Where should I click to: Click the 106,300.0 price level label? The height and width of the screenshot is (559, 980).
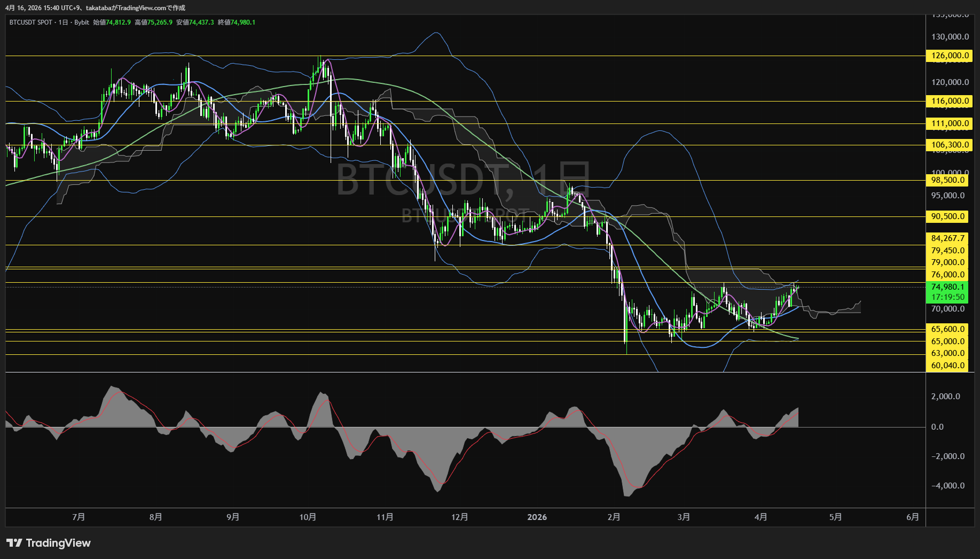click(x=950, y=145)
